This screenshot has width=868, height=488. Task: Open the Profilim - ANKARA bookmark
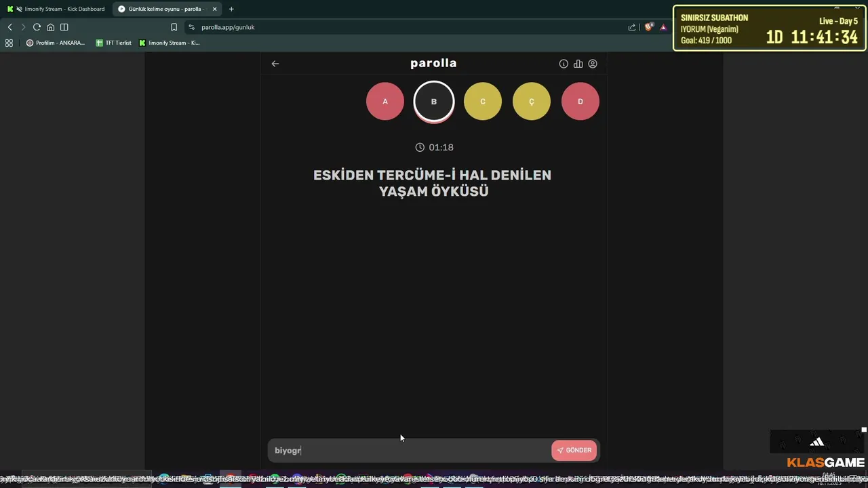[x=56, y=43]
